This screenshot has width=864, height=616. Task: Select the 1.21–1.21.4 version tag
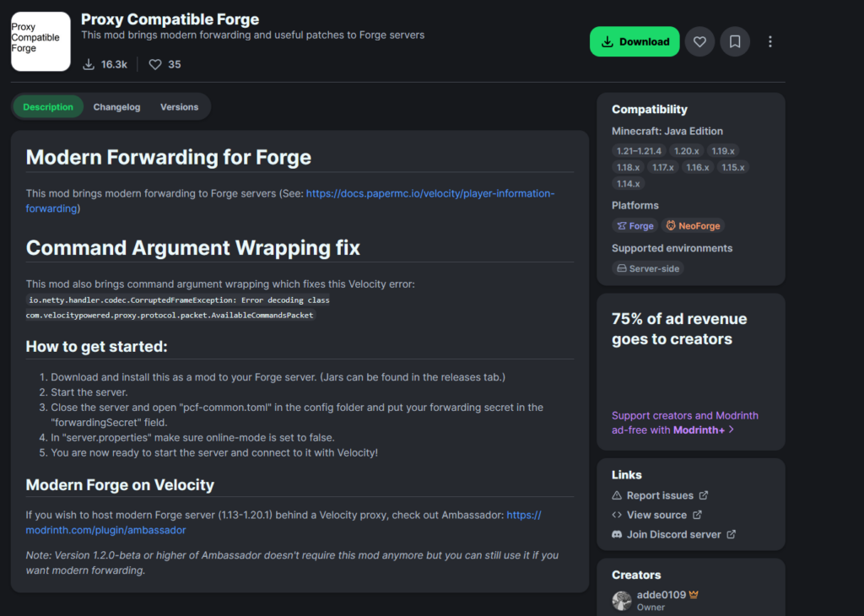[x=640, y=151]
